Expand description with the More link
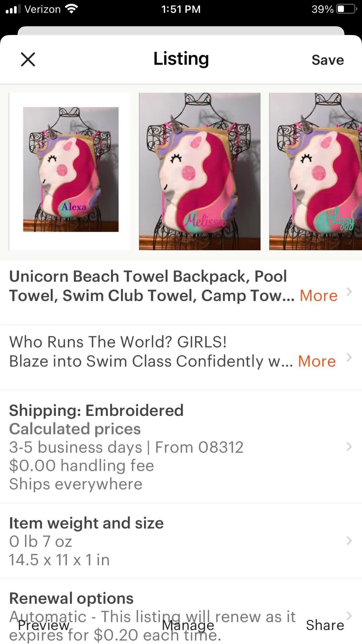362x644 pixels. point(317,361)
